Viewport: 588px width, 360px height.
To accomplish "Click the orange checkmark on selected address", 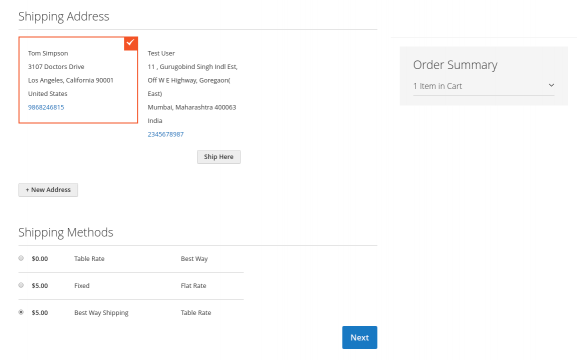I will pyautogui.click(x=130, y=43).
